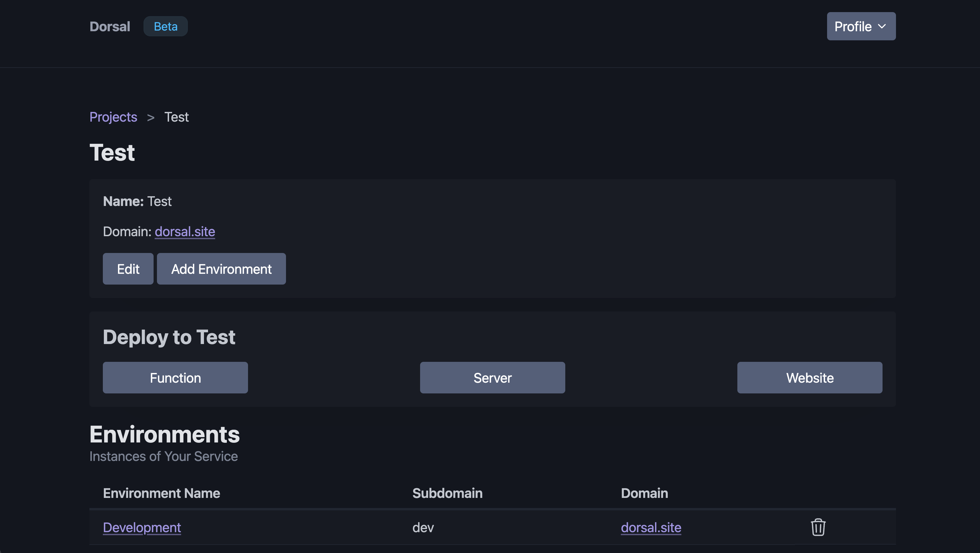
Task: Go back to Projects via breadcrumb
Action: pyautogui.click(x=113, y=117)
